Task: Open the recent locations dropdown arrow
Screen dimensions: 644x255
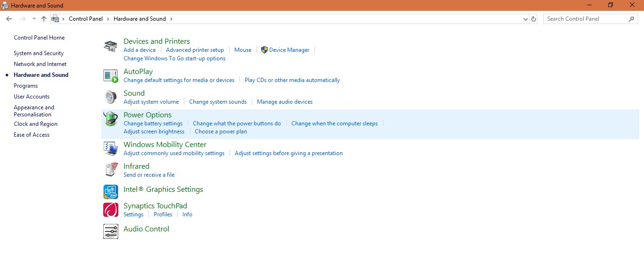Action: point(34,19)
